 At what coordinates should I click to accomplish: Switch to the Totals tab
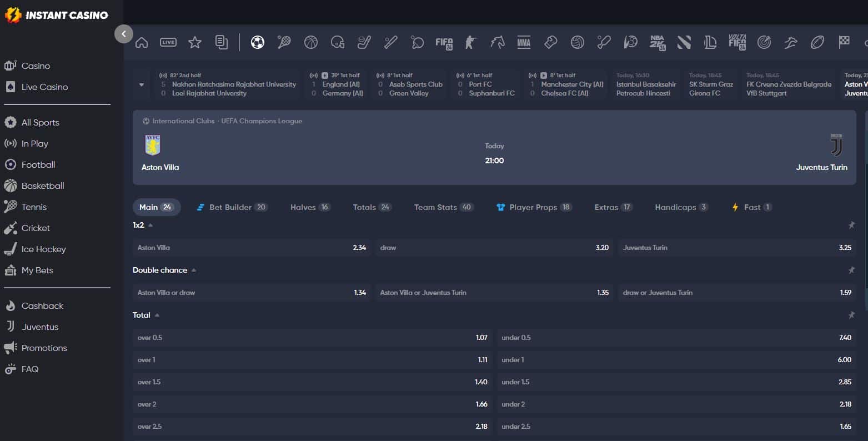point(372,207)
